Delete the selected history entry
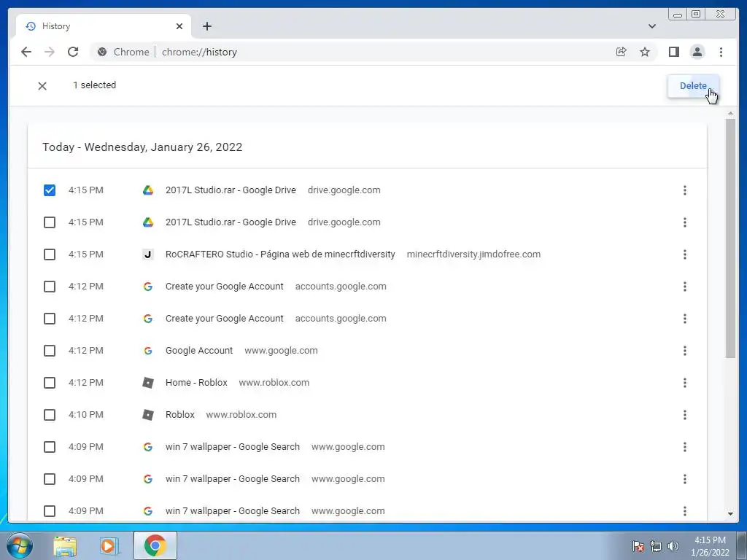 click(693, 86)
